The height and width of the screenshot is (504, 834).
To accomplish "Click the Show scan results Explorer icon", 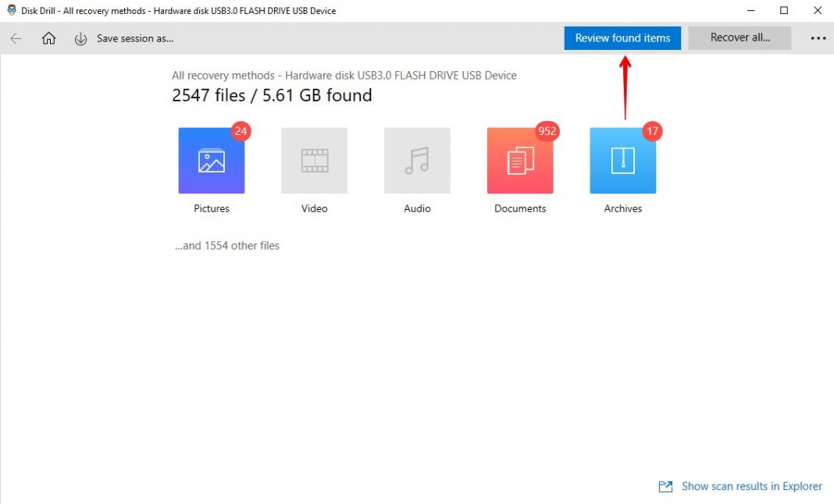I will pos(665,486).
